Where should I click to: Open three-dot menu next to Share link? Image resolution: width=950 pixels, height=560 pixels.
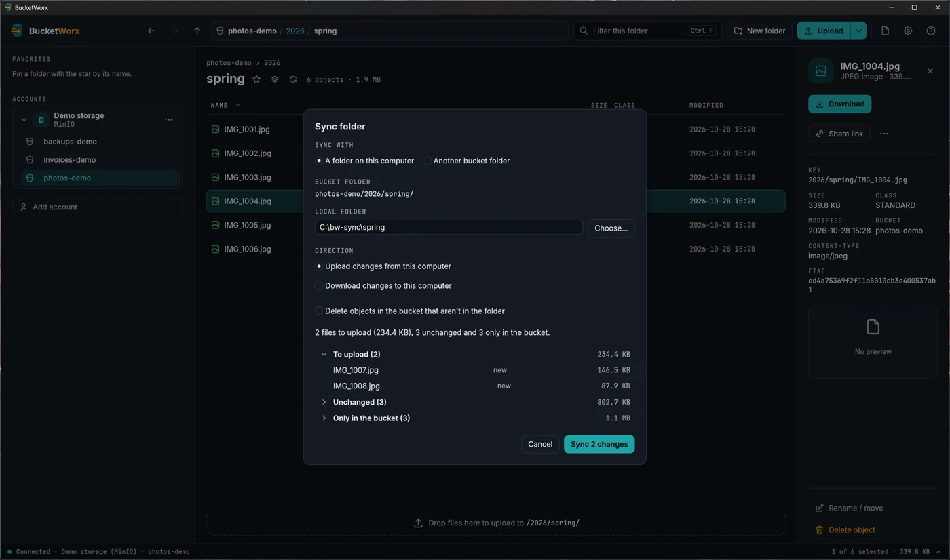click(883, 134)
